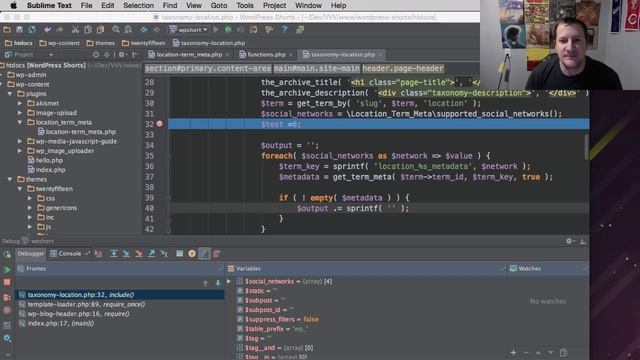Open the Goto menu
This screenshot has height=360, width=640.
pos(219,5)
